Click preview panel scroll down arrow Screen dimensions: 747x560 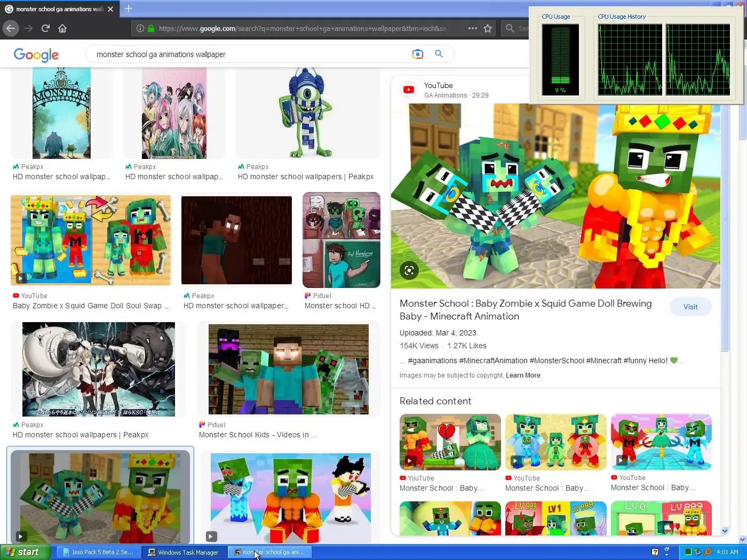coord(725,531)
